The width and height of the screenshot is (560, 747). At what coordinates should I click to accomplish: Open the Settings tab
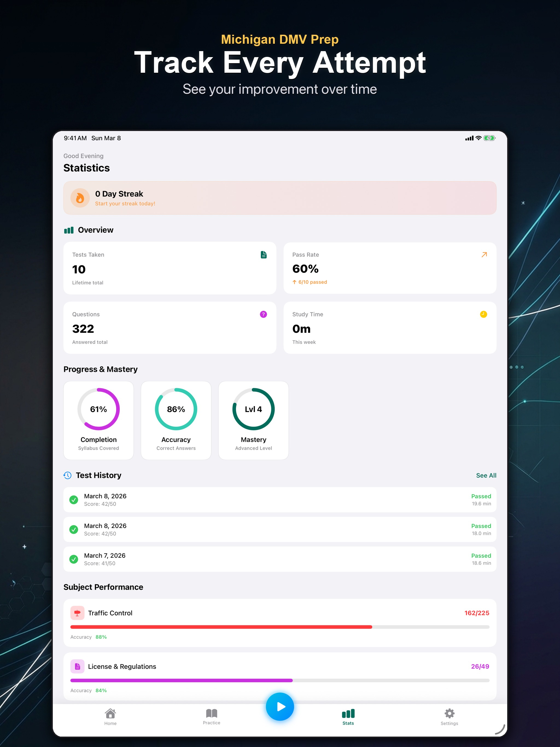click(x=449, y=717)
